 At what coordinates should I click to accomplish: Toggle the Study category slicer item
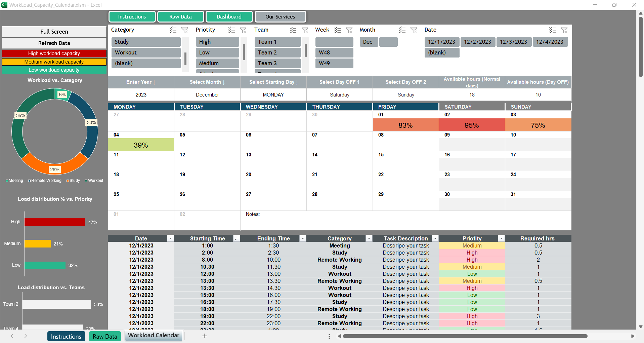tap(146, 42)
